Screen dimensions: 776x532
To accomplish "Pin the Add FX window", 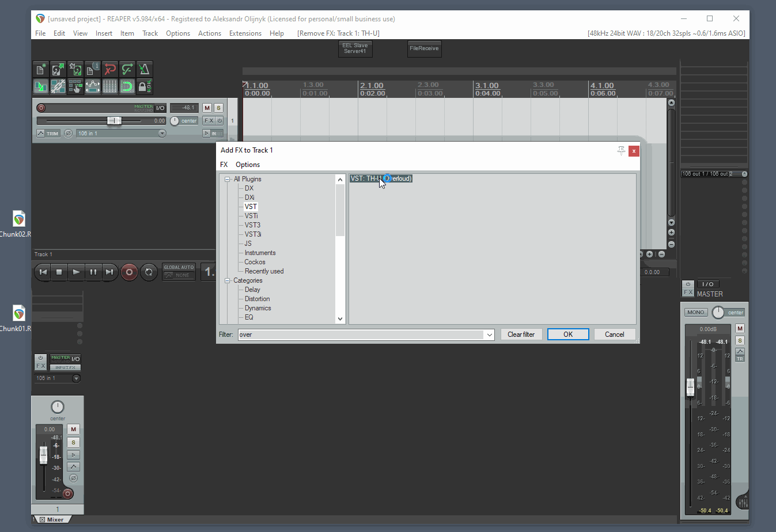I will pos(621,150).
